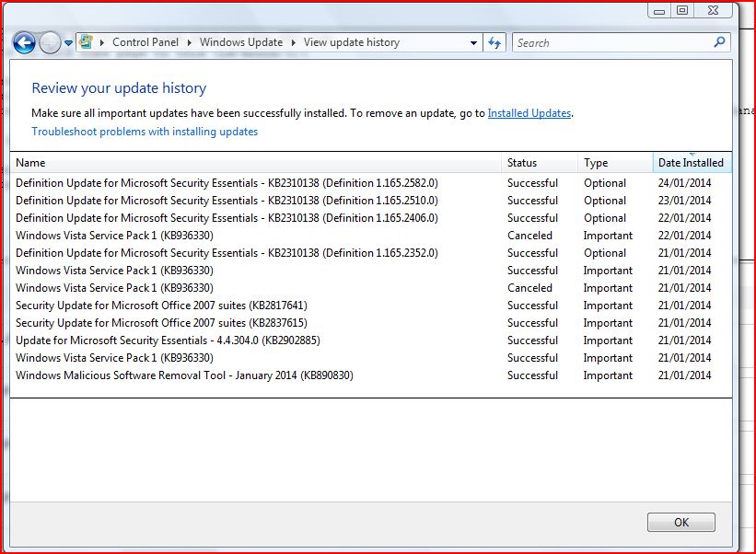Image resolution: width=756 pixels, height=554 pixels.
Task: Select View update history breadcrumb
Action: pyautogui.click(x=352, y=42)
